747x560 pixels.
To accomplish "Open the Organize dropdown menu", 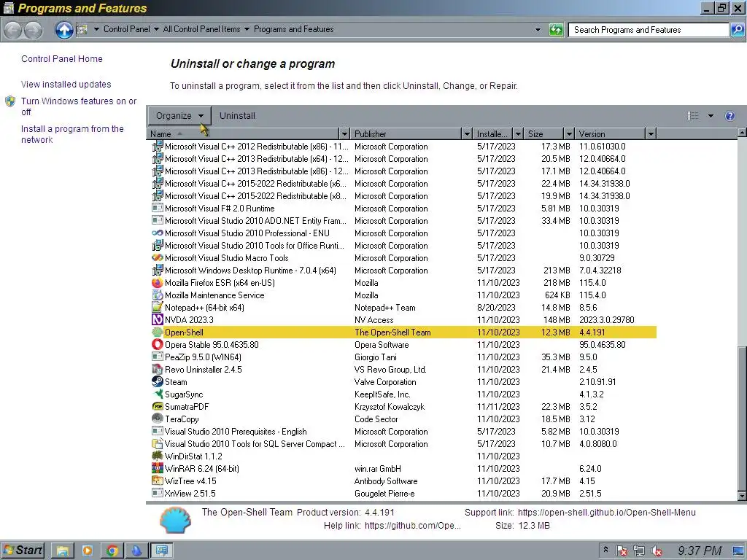I will 179,116.
